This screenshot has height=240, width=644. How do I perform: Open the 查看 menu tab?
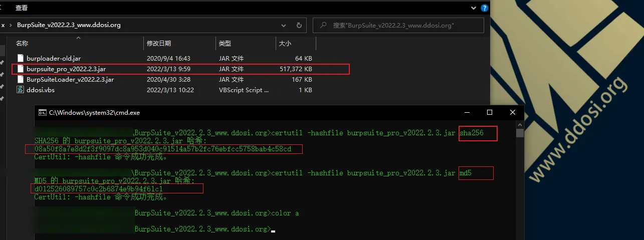(22, 8)
